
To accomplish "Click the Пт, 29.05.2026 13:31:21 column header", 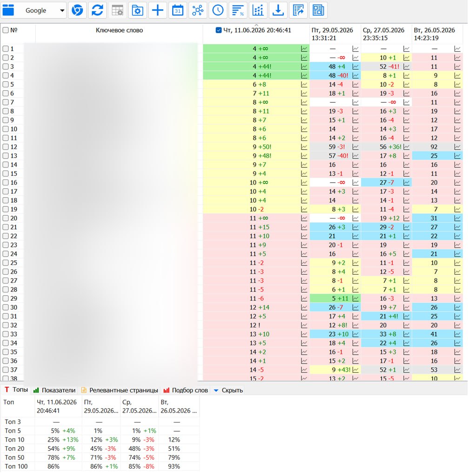I will tap(335, 34).
